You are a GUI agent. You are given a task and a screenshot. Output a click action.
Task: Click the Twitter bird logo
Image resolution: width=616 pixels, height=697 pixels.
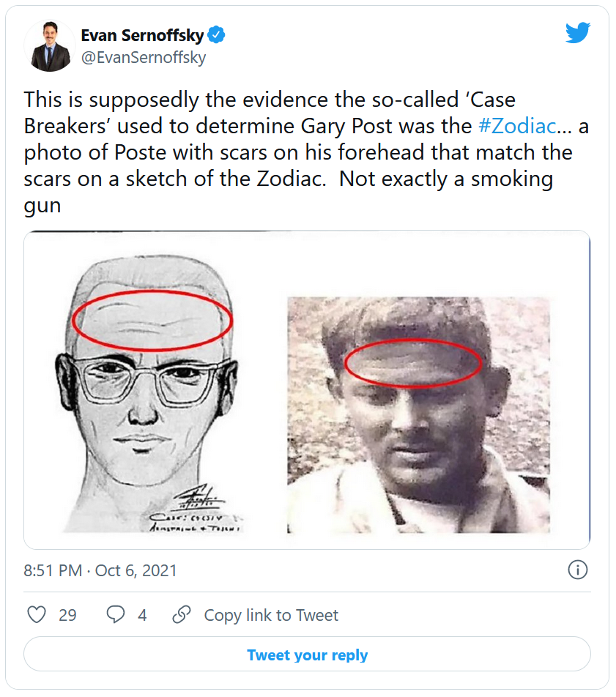577,32
